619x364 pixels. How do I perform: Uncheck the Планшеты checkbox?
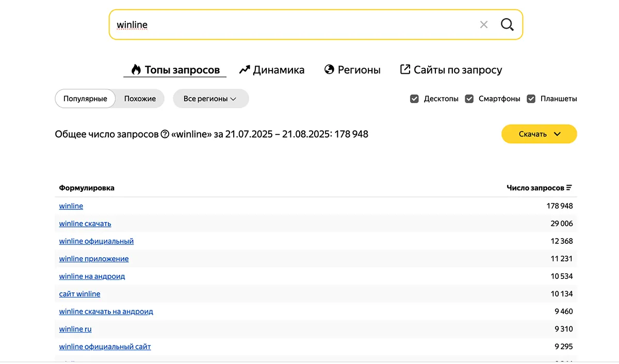(x=531, y=98)
